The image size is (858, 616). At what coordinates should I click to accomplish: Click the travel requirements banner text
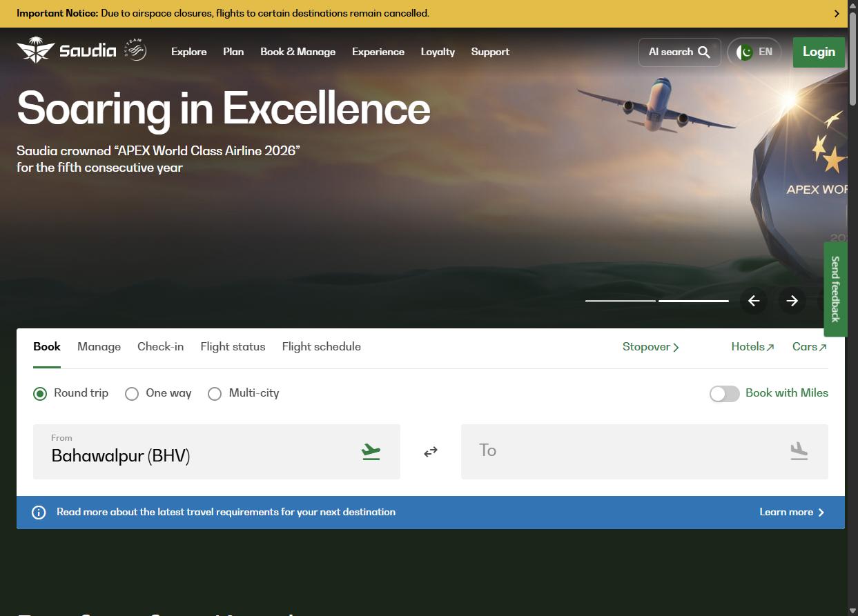pyautogui.click(x=226, y=512)
